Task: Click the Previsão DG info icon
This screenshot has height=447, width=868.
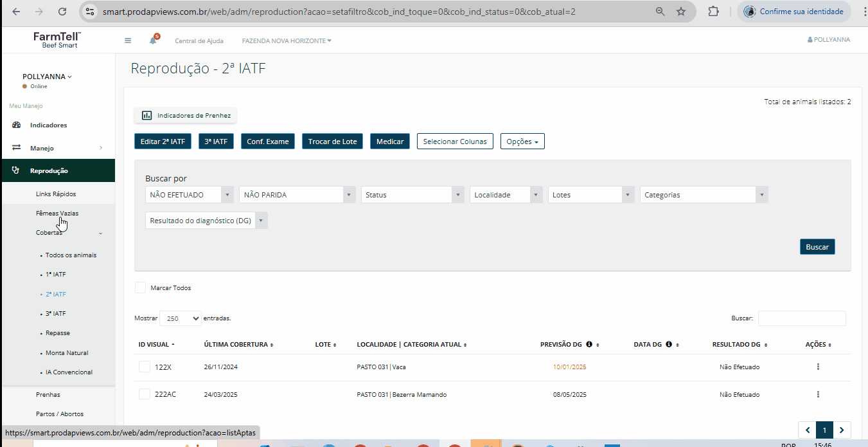Action: 589,345
